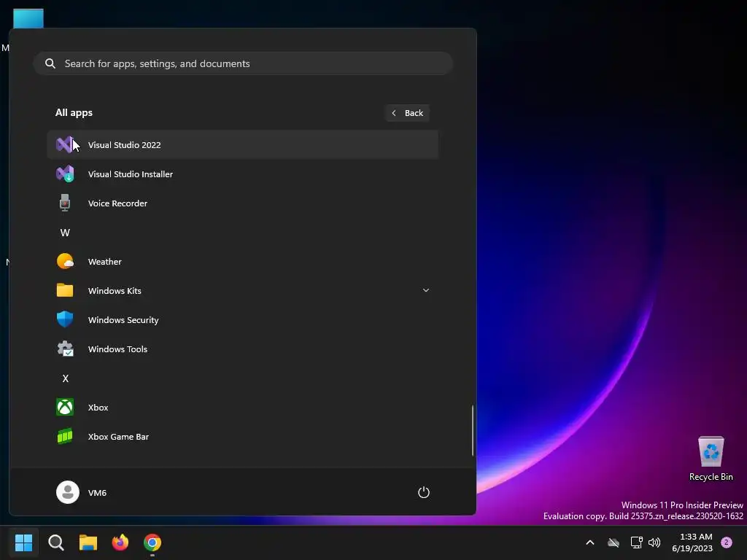The image size is (747, 560).
Task: Click the All apps list scrollbar
Action: pyautogui.click(x=473, y=430)
